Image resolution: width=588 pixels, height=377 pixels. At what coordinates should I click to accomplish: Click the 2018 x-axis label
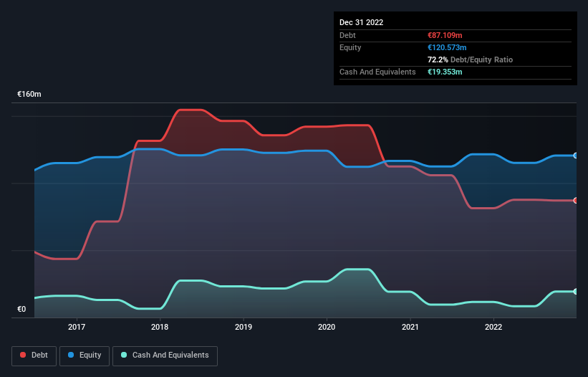(x=160, y=327)
